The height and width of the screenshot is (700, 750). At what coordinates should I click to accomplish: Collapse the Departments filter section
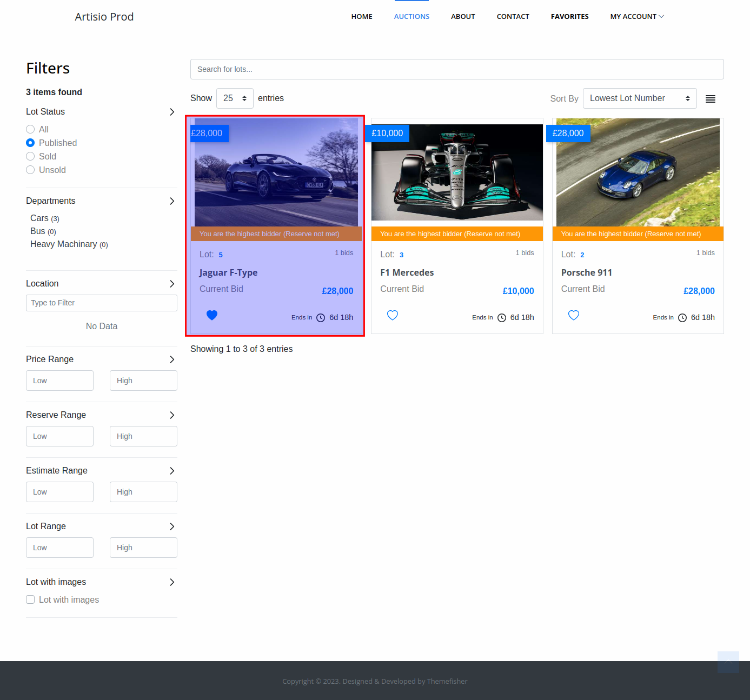[x=172, y=201]
